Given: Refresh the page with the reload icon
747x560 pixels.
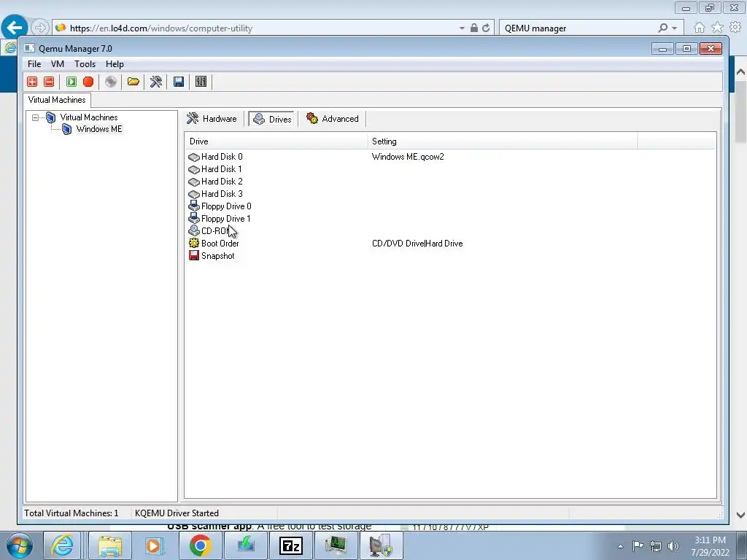Looking at the screenshot, I should coord(485,28).
